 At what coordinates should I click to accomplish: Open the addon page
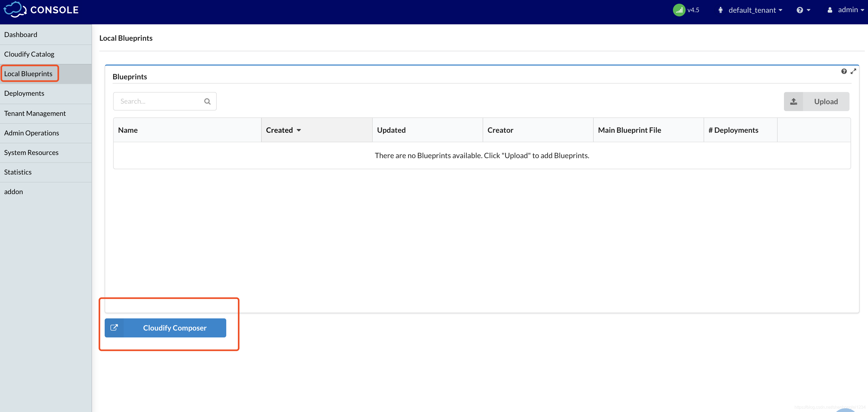pos(46,192)
